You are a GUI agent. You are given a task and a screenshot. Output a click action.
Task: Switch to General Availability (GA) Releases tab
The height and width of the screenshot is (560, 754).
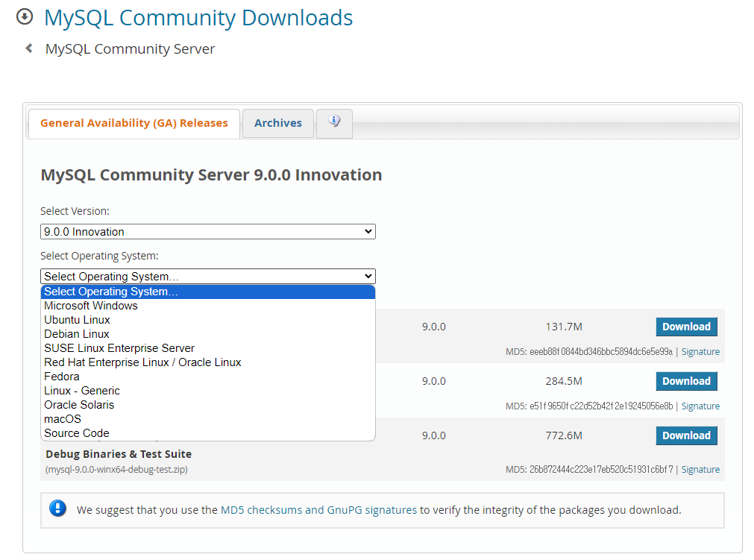(134, 124)
